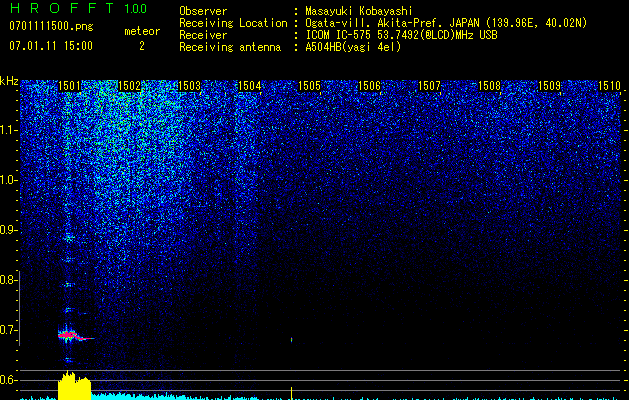This screenshot has width=629, height=400.
Task: Click the 1510 time marker
Action: [610, 86]
